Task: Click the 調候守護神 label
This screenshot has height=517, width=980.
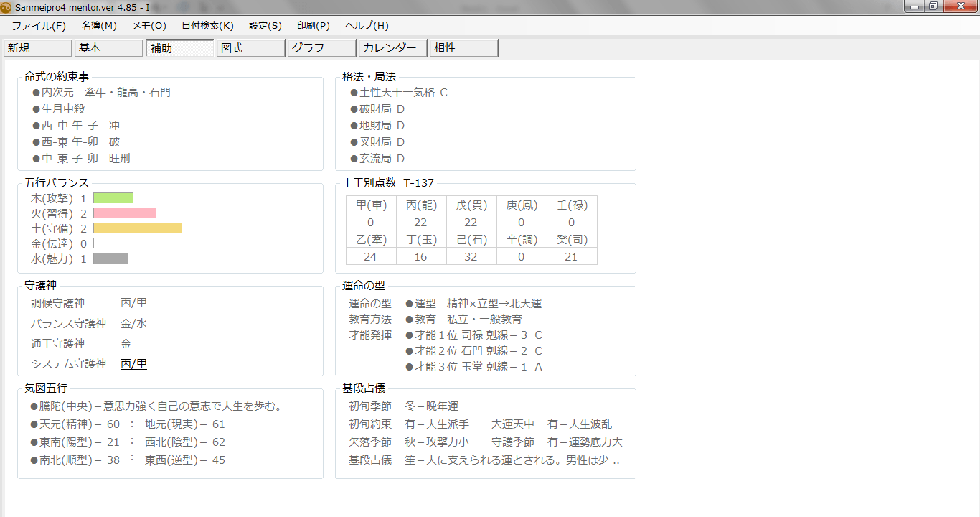Action: pyautogui.click(x=57, y=303)
